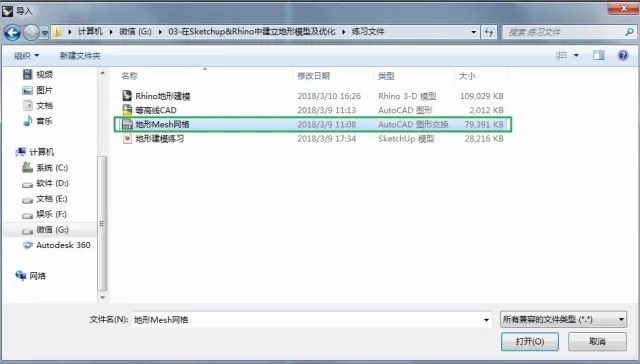
Task: Toggle the preview pane icon
Action: click(x=599, y=55)
